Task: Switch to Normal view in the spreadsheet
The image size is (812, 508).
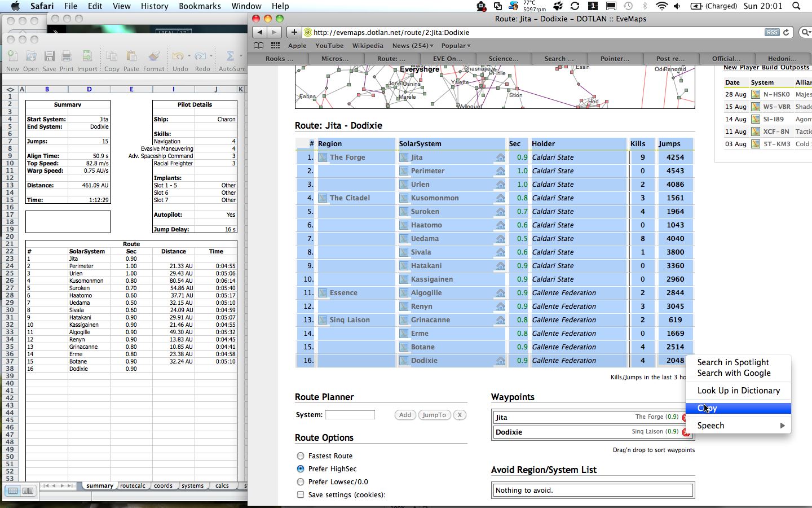Action: click(13, 491)
